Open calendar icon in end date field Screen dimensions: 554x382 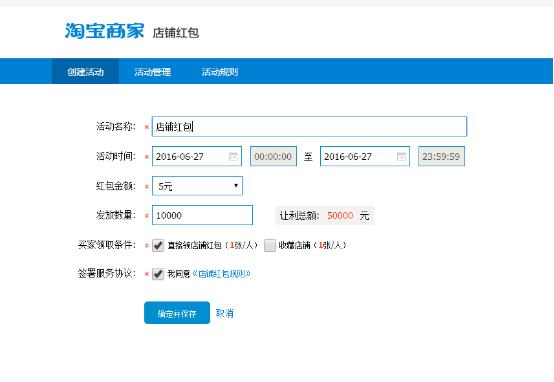click(401, 156)
